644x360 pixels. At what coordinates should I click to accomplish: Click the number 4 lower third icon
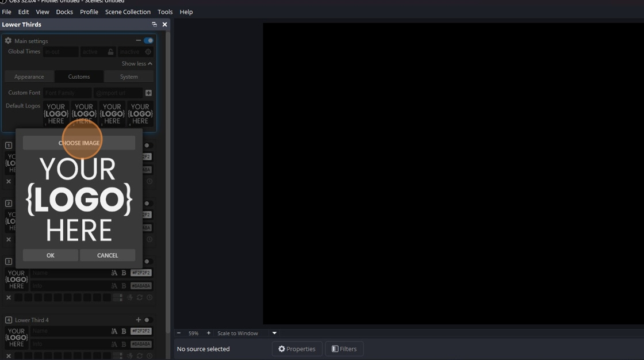pyautogui.click(x=8, y=320)
